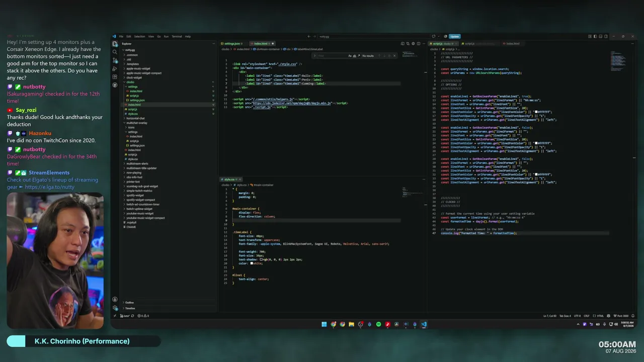
Task: Open File Explorer from the taskbar
Action: [351, 324]
